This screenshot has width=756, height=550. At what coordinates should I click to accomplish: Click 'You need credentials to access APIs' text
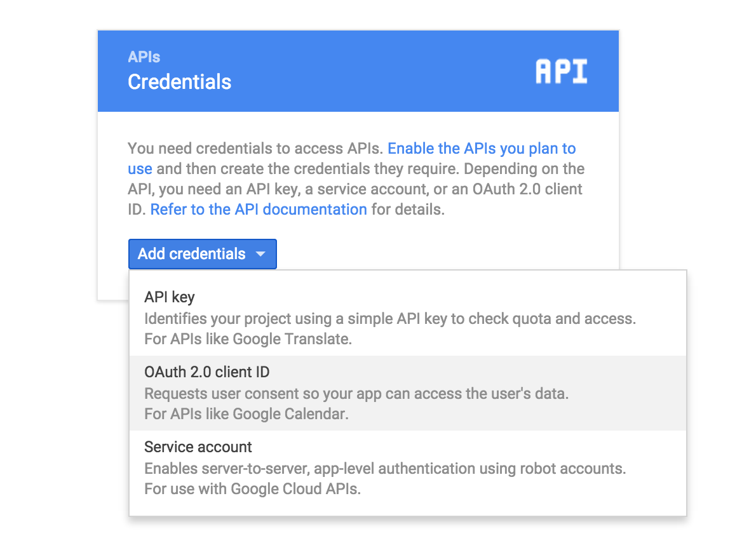[255, 149]
